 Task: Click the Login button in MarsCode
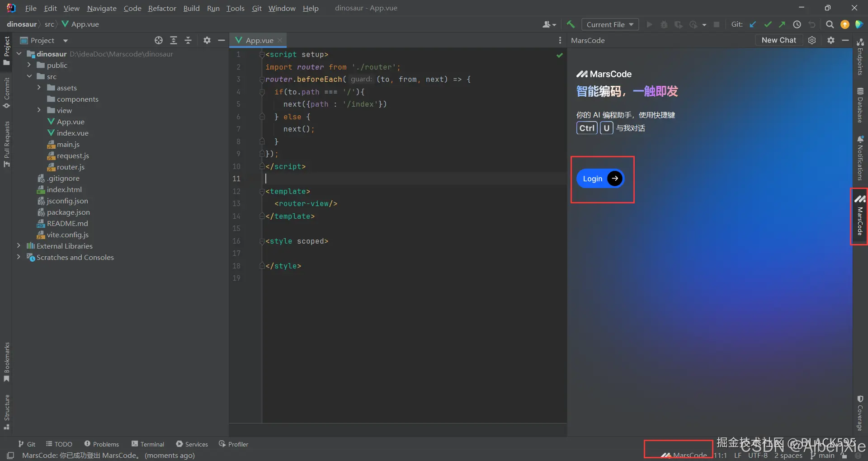tap(600, 179)
